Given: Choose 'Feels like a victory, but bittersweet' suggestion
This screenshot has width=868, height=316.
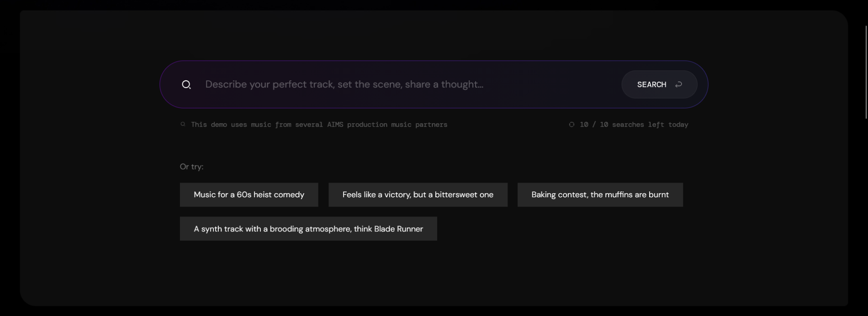Looking at the screenshot, I should click(x=418, y=195).
